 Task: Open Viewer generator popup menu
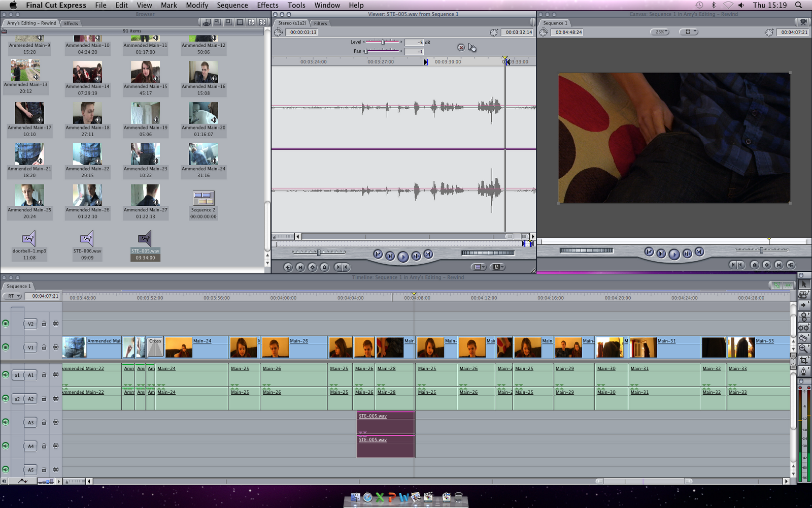pos(497,267)
